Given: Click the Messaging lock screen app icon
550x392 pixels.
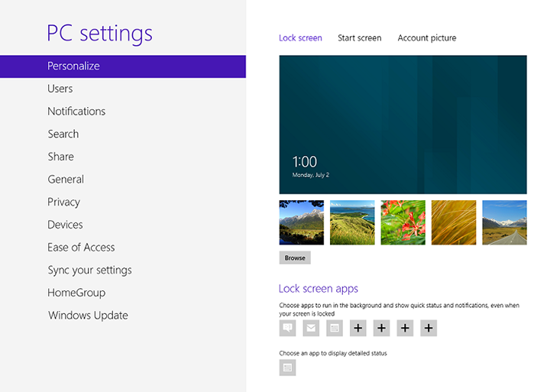Looking at the screenshot, I should [287, 328].
